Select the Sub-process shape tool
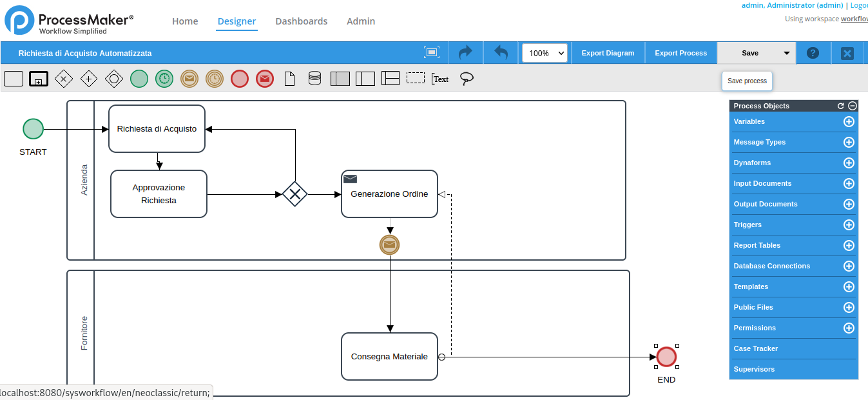The width and height of the screenshot is (868, 400). point(39,79)
